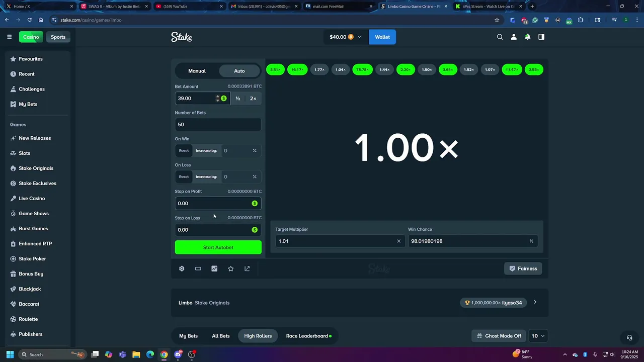Halve the bet with ½ button
The width and height of the screenshot is (644, 362).
tap(238, 98)
